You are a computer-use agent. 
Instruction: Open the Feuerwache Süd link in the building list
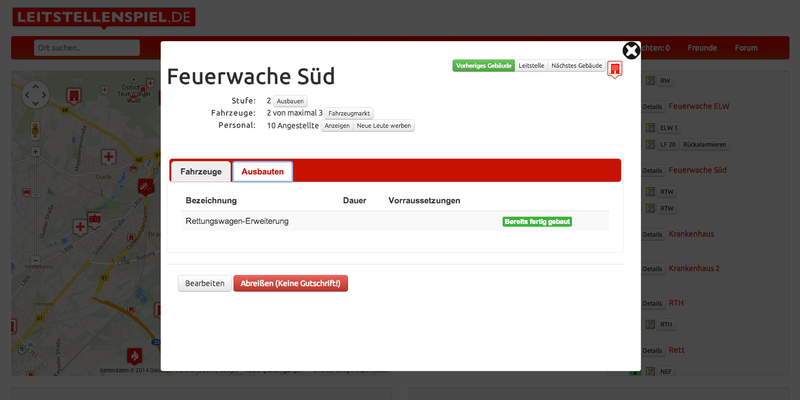tap(697, 170)
